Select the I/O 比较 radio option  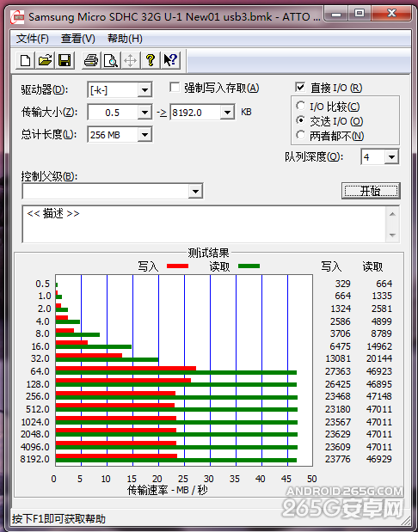point(300,106)
